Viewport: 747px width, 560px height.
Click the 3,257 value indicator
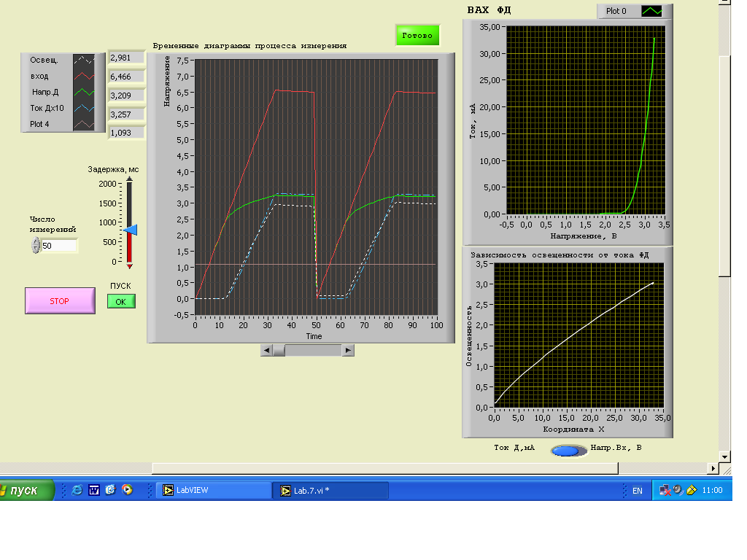point(126,114)
